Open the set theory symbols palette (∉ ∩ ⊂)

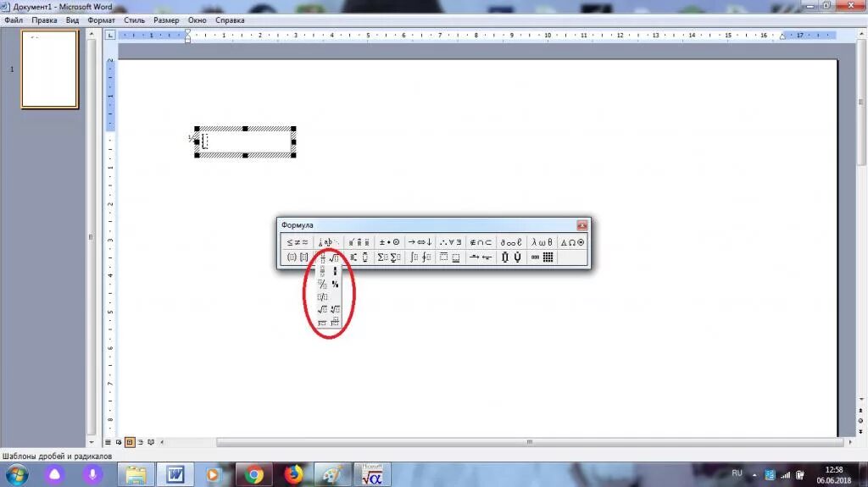(x=481, y=242)
